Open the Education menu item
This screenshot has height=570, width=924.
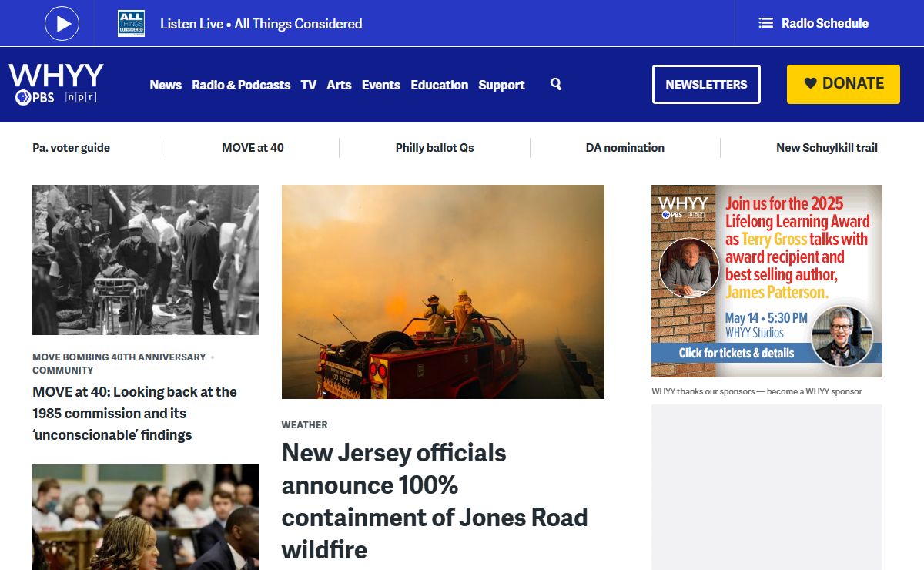(x=439, y=85)
